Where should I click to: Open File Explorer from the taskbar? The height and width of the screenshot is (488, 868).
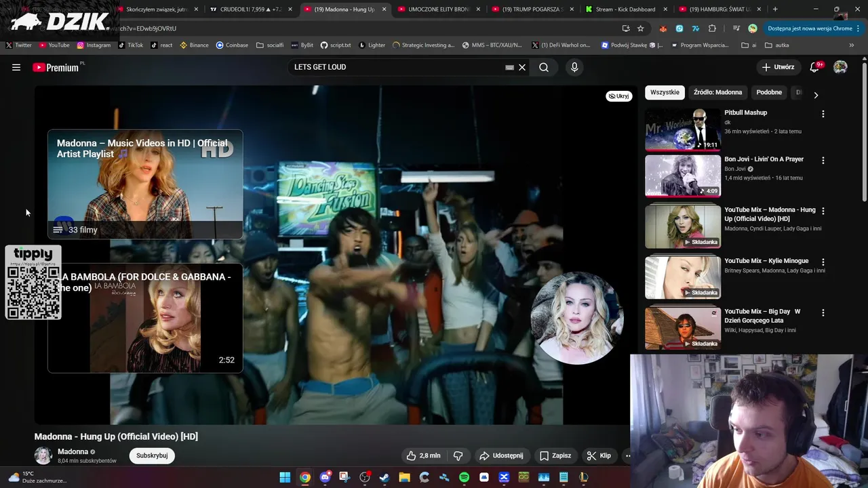[404, 477]
